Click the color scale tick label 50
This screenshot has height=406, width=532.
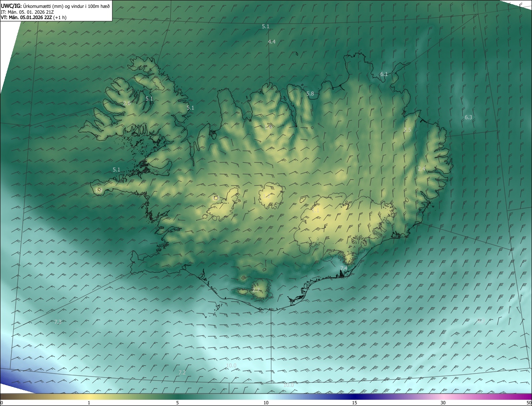(529, 403)
